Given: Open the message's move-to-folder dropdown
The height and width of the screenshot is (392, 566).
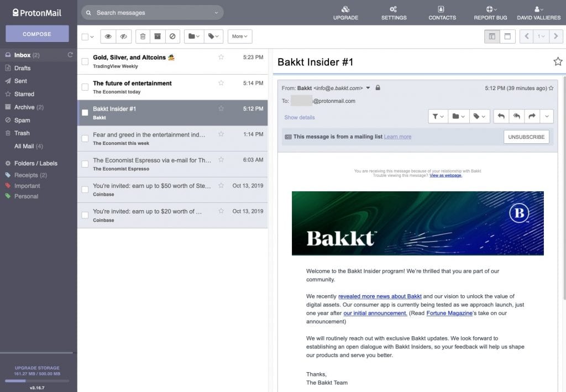Looking at the screenshot, I should pos(458,116).
